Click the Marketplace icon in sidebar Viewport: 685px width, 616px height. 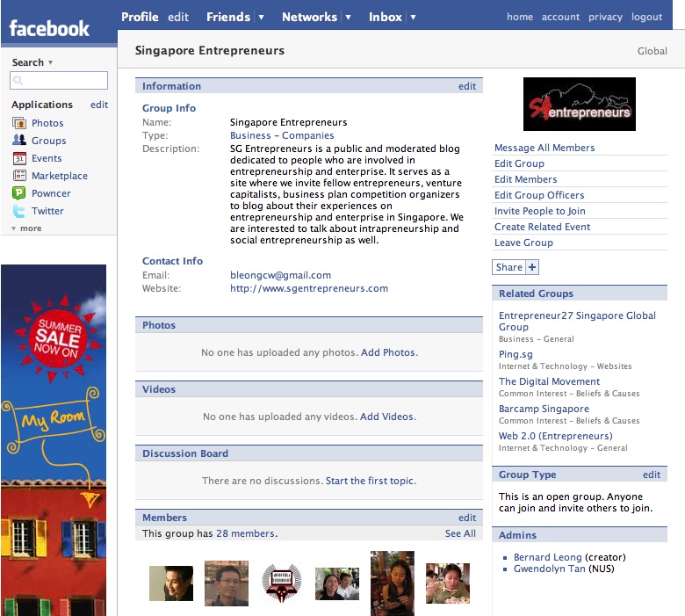[x=19, y=176]
